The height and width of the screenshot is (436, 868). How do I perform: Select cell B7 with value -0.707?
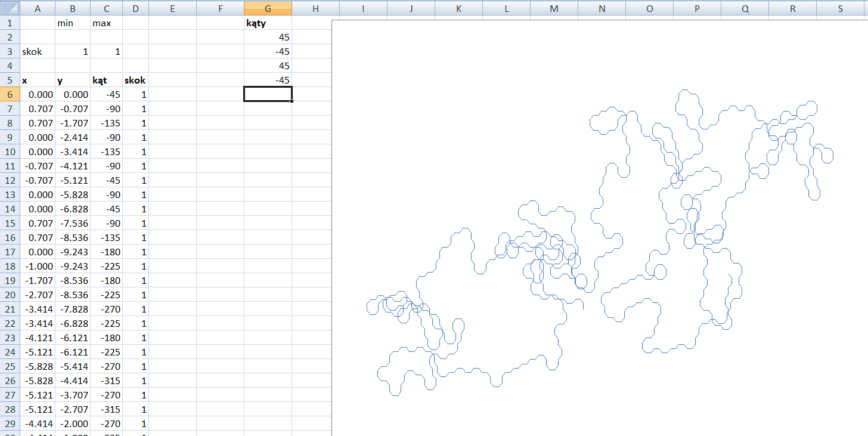[73, 109]
